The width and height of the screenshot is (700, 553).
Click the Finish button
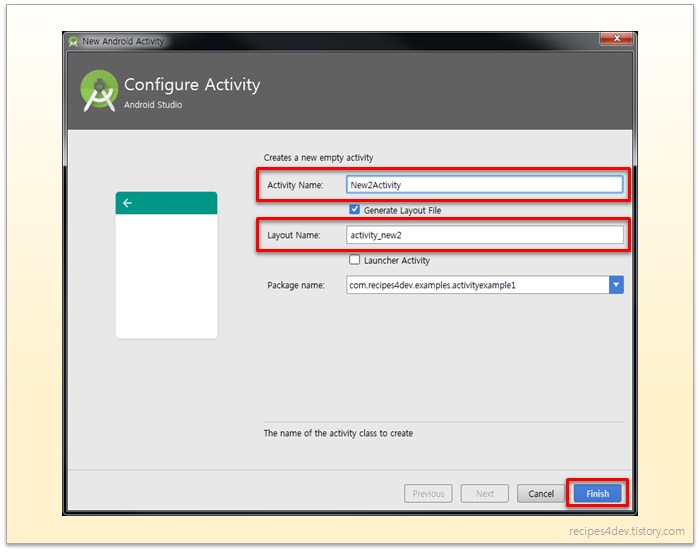597,494
